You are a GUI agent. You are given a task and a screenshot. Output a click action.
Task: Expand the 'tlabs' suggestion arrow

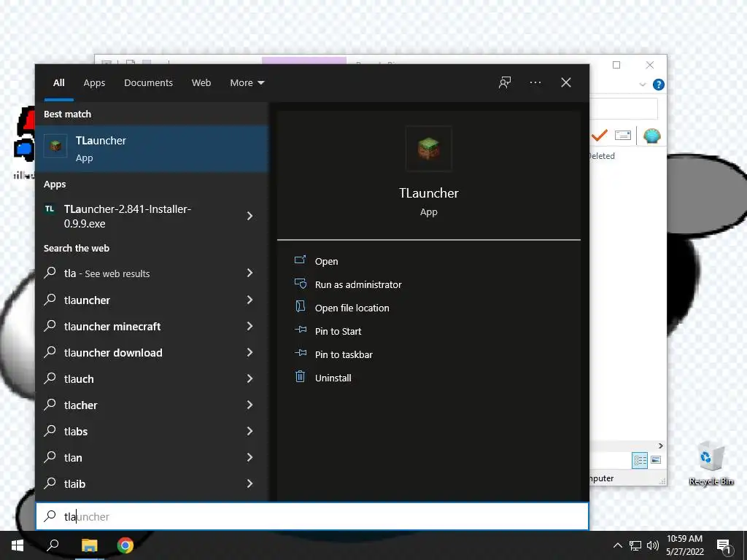pos(249,431)
